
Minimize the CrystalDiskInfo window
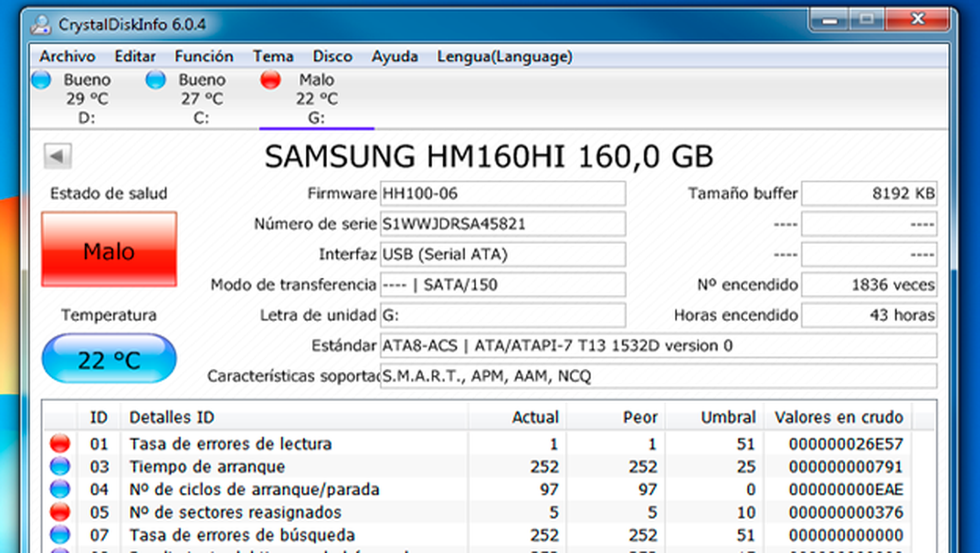point(829,20)
